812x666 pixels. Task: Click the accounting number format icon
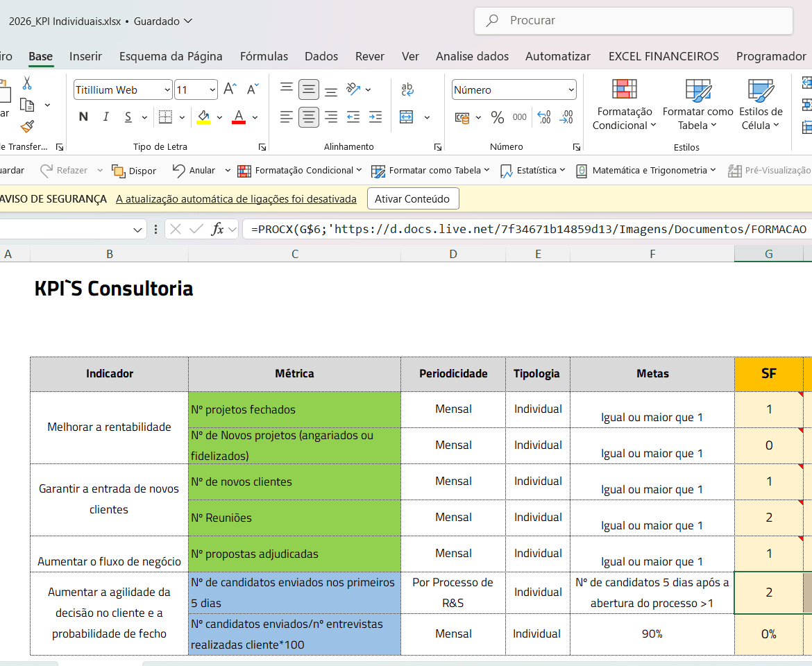pos(462,117)
